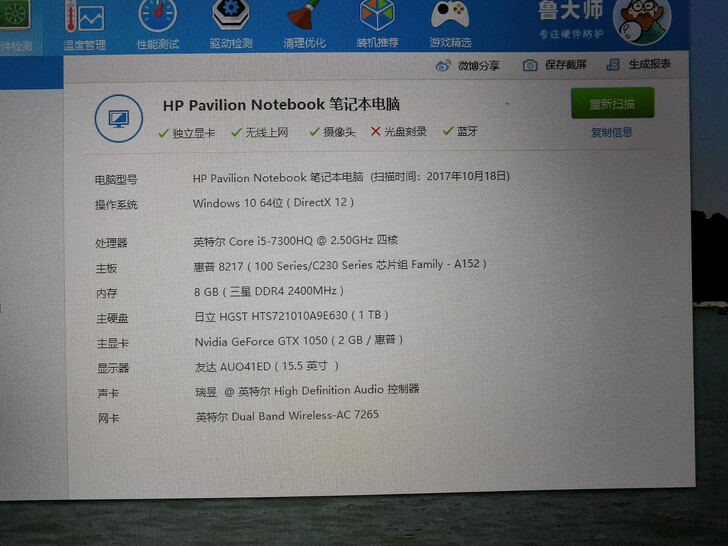This screenshot has width=728, height=546.
Task: Click HP Pavilion Notebook heading
Action: point(281,104)
